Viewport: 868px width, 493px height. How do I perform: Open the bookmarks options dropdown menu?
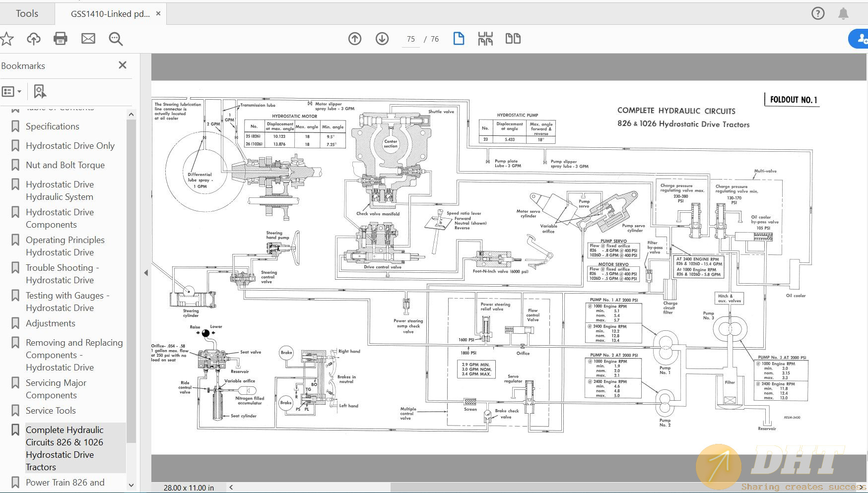[12, 91]
